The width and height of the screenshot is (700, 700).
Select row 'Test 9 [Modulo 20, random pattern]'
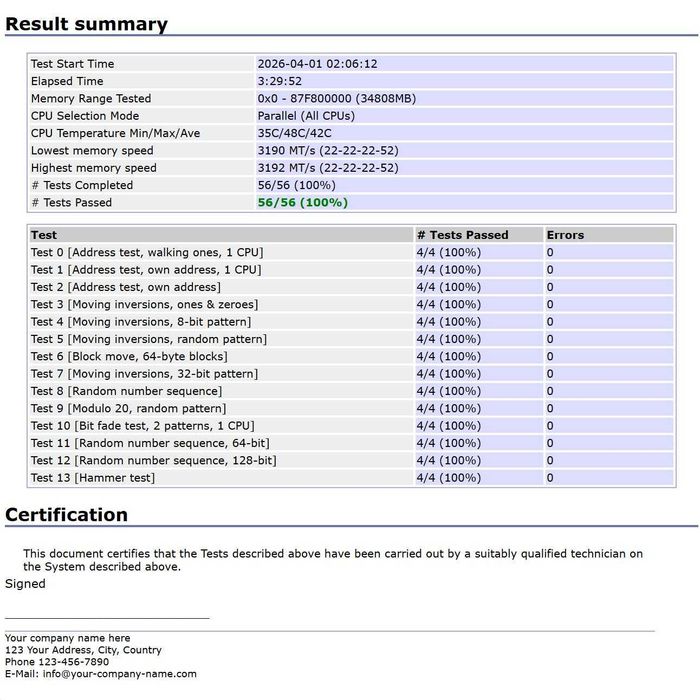[x=351, y=409]
